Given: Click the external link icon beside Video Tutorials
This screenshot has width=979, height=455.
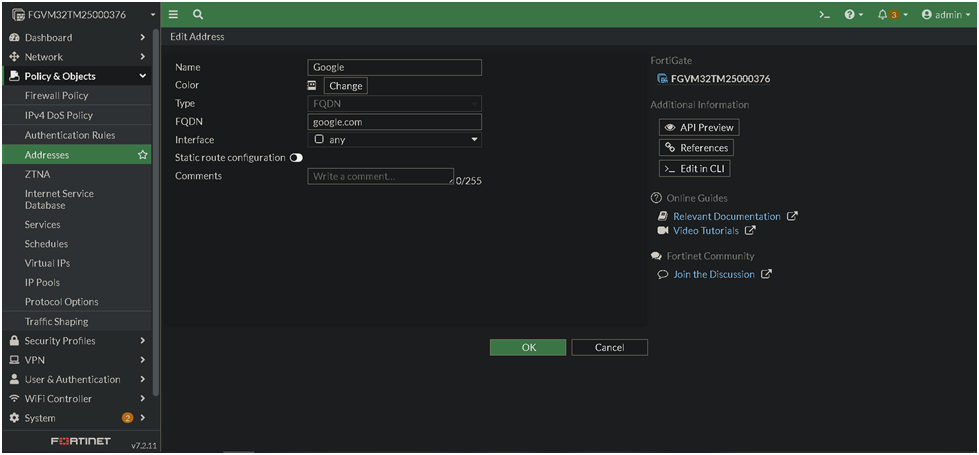Looking at the screenshot, I should 750,231.
